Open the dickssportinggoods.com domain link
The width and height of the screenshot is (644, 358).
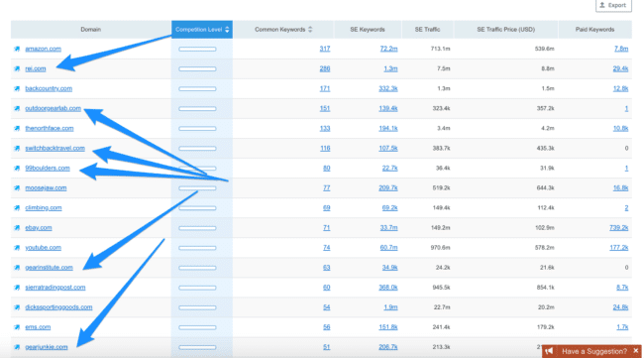pos(58,307)
